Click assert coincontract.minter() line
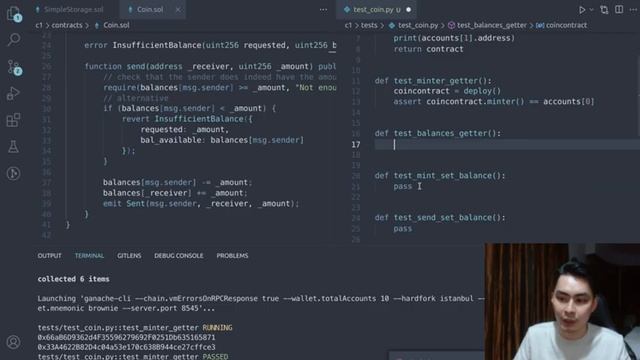This screenshot has width=640, height=360. tap(494, 101)
